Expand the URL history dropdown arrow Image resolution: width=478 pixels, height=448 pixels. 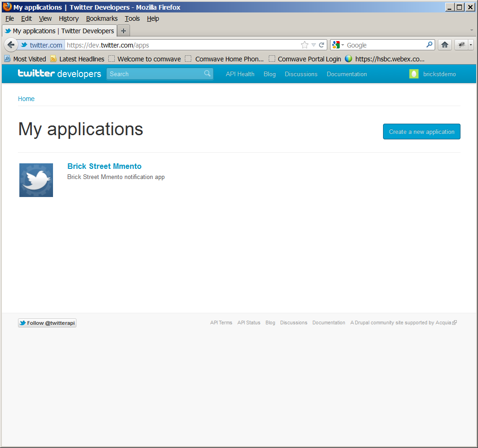313,45
